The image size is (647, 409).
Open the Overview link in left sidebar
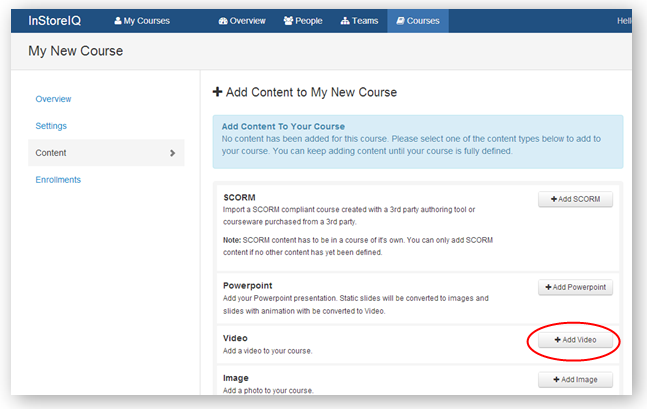coord(53,99)
